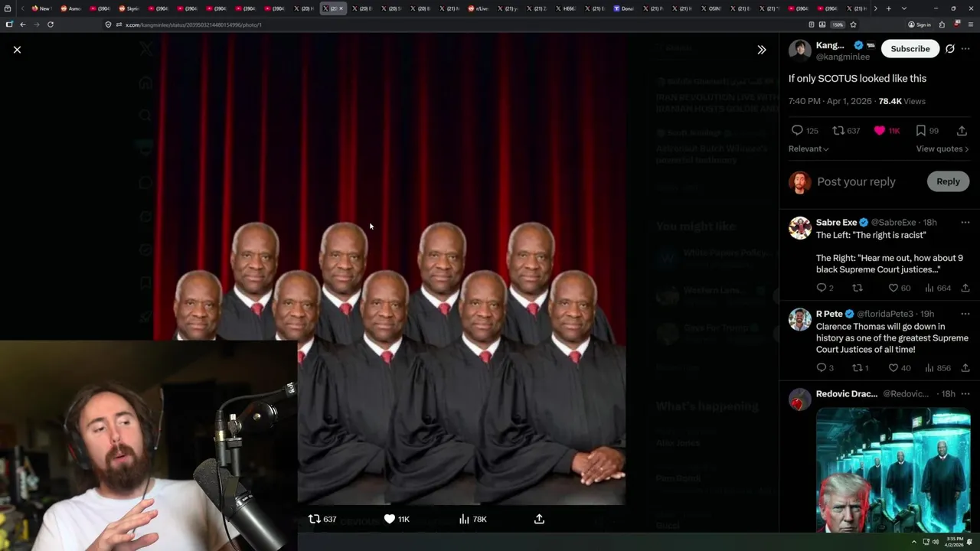Like Sabre Exe's comment with 60 likes
Screen dimensions: 980x551
click(893, 288)
